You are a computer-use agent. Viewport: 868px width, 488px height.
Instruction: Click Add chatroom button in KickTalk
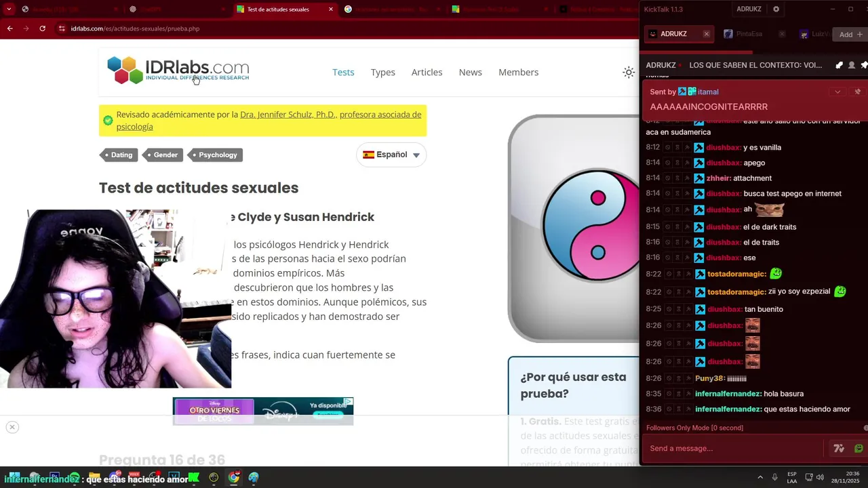pyautogui.click(x=850, y=35)
